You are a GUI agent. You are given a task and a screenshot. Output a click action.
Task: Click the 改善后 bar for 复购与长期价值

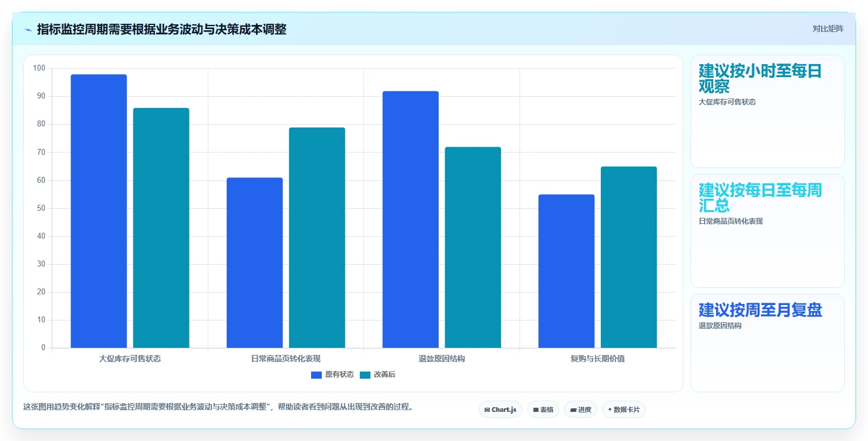pos(629,257)
